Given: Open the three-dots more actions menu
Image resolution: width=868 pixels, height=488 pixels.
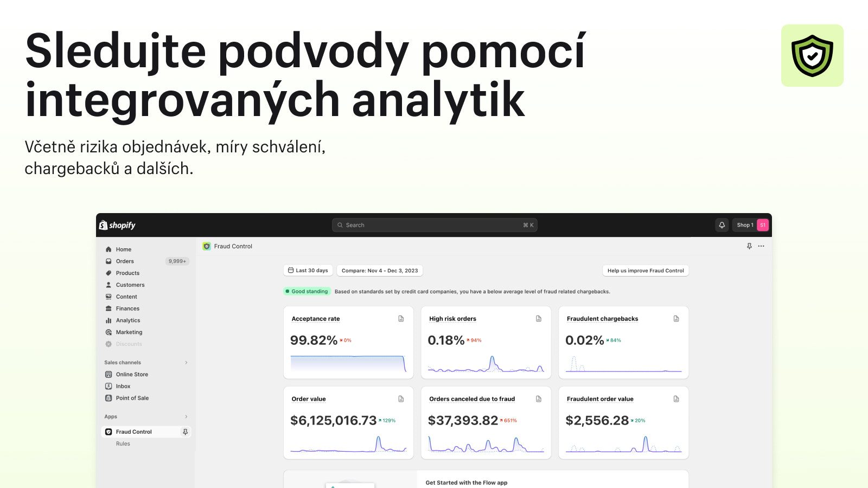Looking at the screenshot, I should pyautogui.click(x=761, y=246).
